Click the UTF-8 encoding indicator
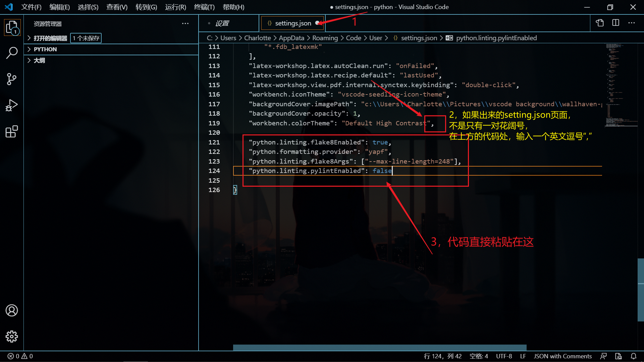Image resolution: width=644 pixels, height=362 pixels. point(504,356)
